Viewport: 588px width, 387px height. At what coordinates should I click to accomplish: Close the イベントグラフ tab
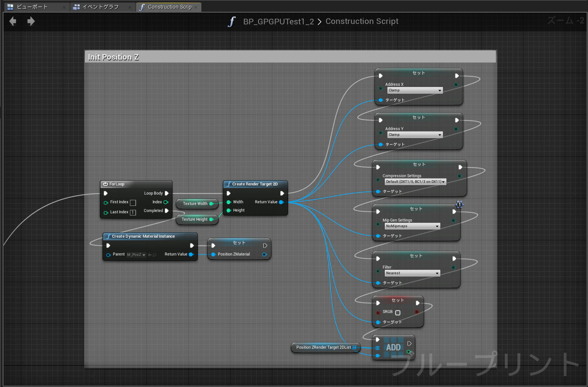tap(130, 7)
